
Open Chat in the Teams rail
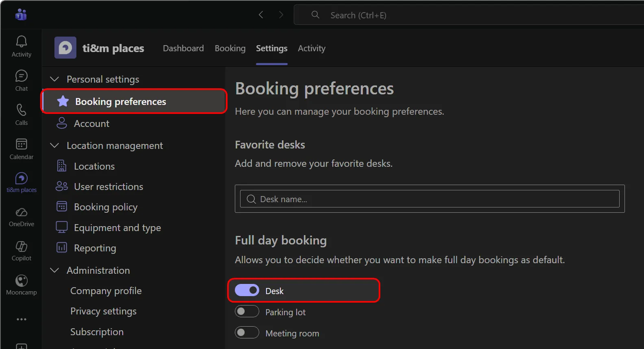coord(22,81)
